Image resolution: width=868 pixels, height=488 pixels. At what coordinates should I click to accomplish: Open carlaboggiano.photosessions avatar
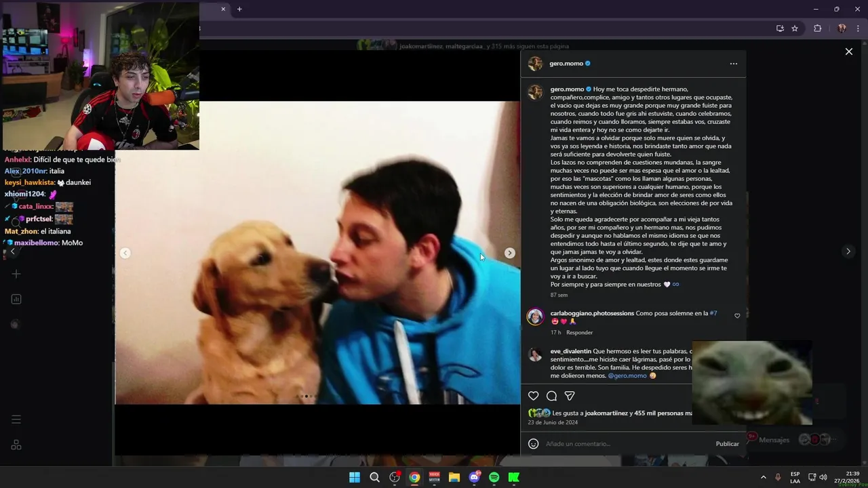tap(535, 317)
